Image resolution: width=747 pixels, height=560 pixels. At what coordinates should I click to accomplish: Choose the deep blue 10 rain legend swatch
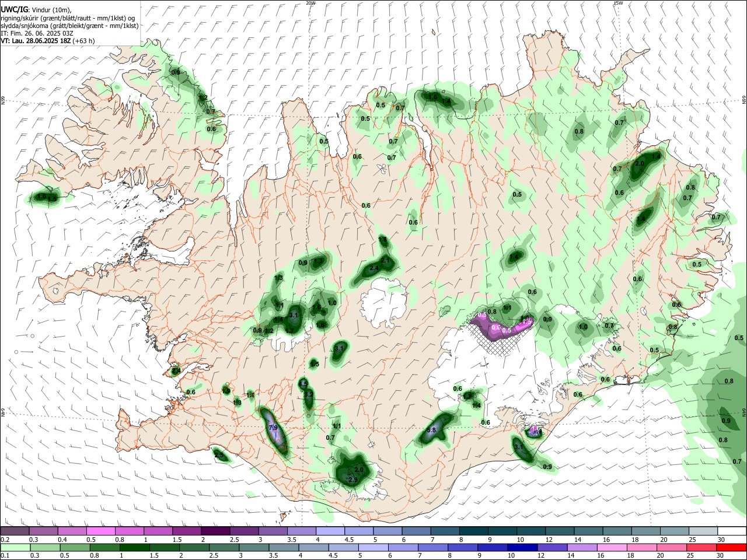click(x=522, y=547)
